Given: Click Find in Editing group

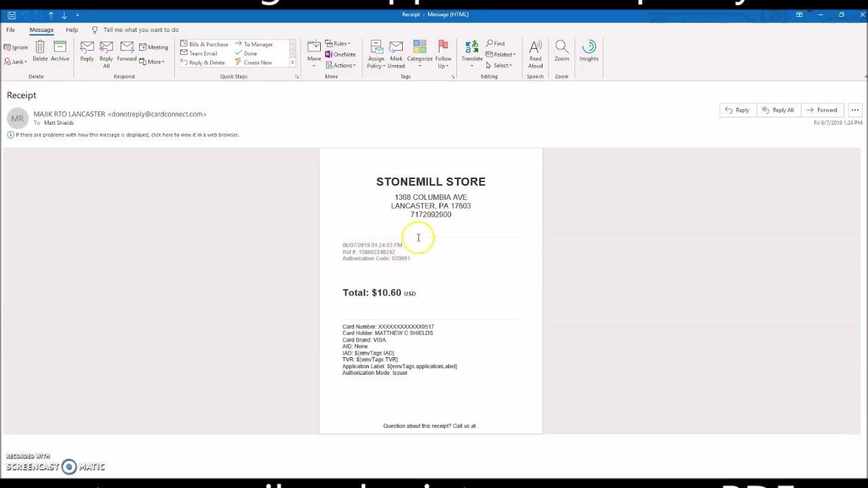Looking at the screenshot, I should coord(496,44).
